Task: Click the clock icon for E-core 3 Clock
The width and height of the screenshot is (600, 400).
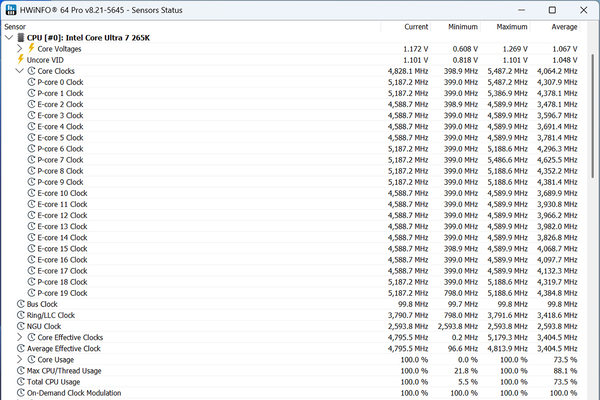Action: point(31,115)
